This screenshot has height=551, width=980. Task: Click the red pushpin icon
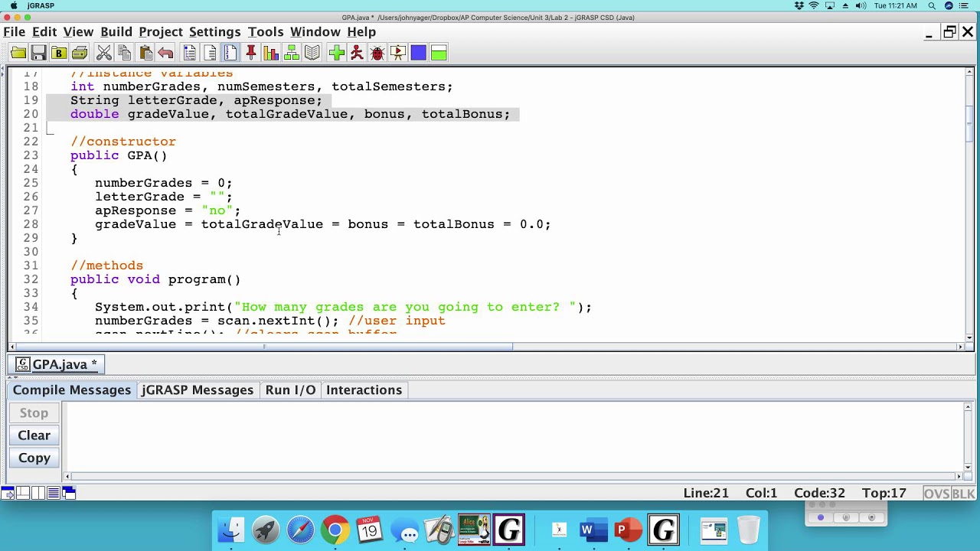251,53
